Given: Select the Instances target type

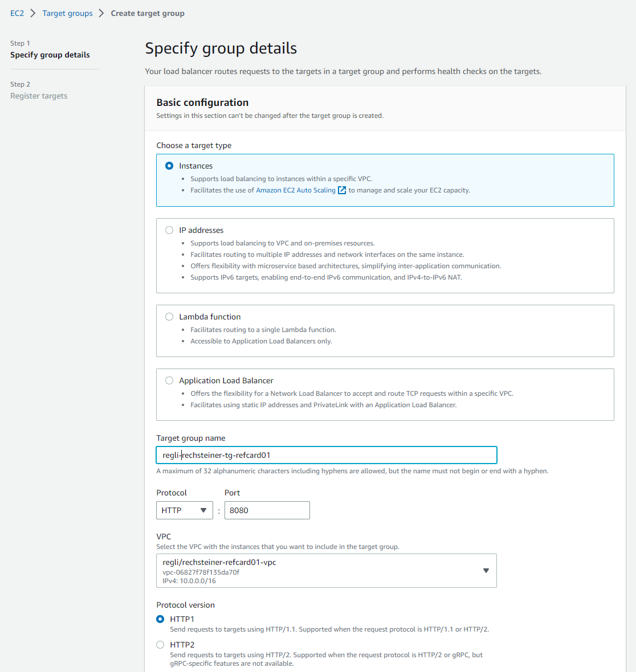Looking at the screenshot, I should [x=169, y=166].
